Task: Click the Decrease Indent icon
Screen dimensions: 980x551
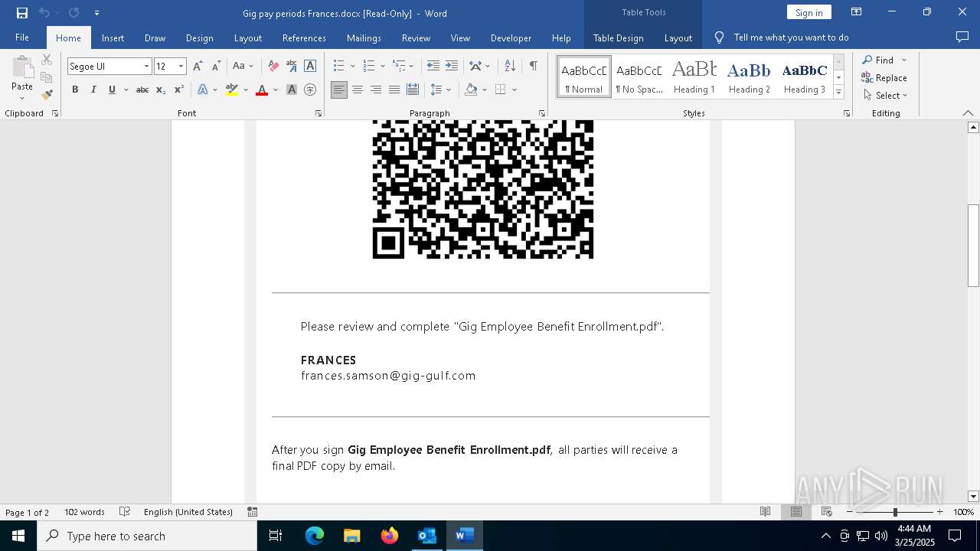Action: click(433, 67)
